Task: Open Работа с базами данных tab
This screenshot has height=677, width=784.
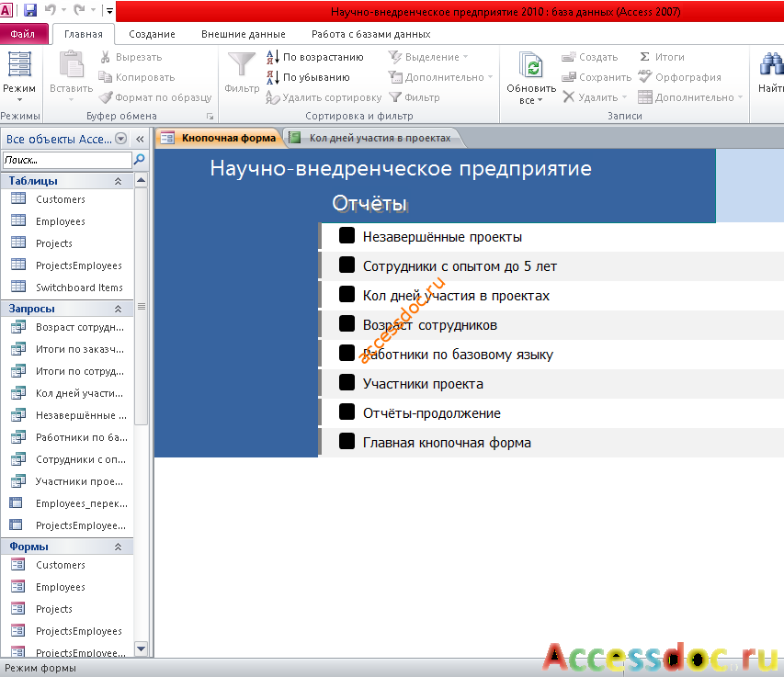Action: (371, 34)
